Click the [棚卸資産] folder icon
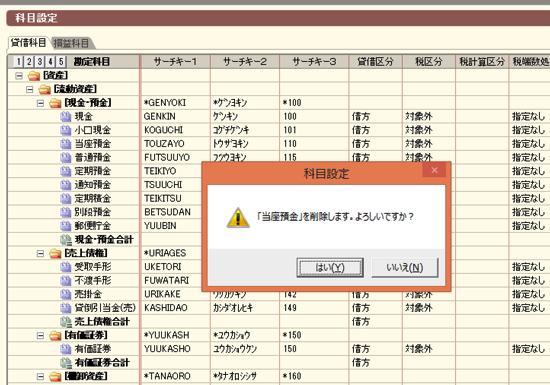 pyautogui.click(x=55, y=377)
